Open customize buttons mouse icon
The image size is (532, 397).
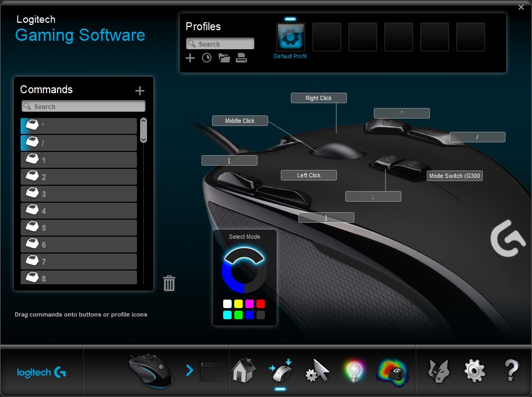[281, 370]
